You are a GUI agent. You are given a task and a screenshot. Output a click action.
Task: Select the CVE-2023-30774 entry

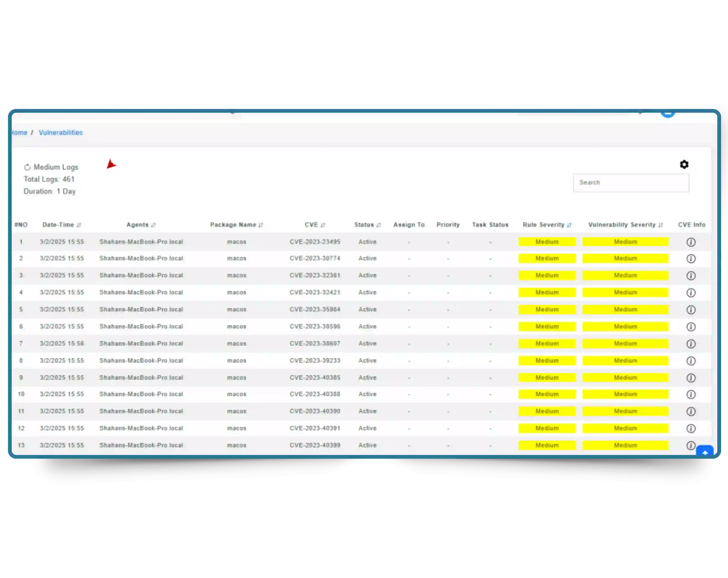(x=315, y=258)
